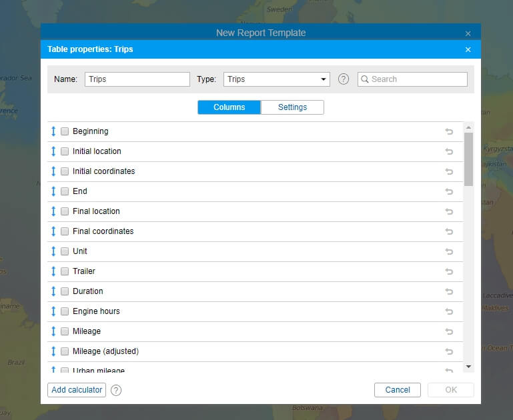Click the scroll up arrow of columns list
The height and width of the screenshot is (420, 513).
468,127
